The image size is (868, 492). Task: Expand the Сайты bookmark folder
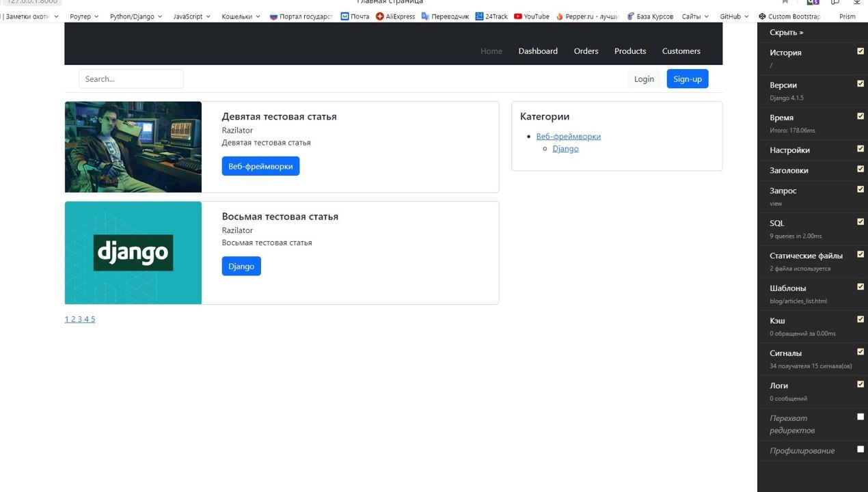695,16
